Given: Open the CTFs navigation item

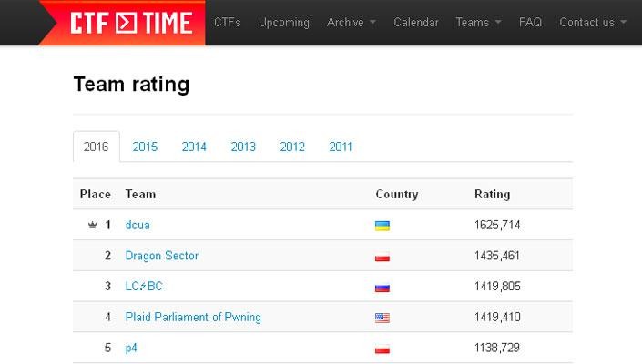Looking at the screenshot, I should coord(228,22).
